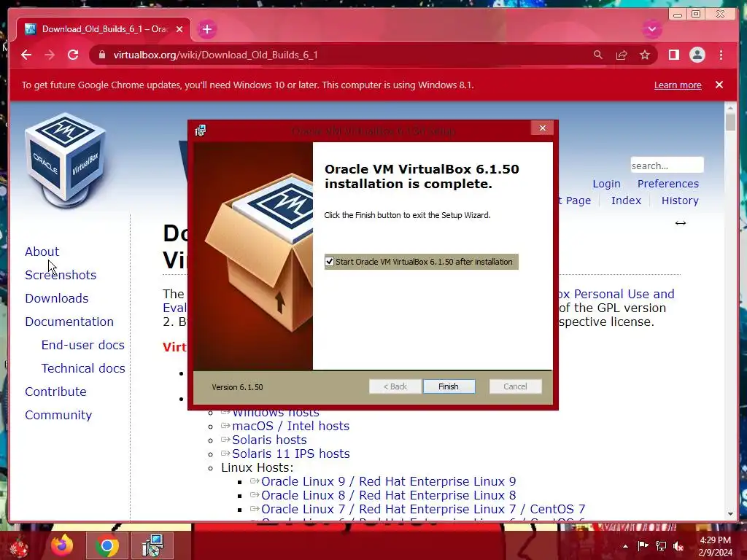Open the Login link
Image resolution: width=747 pixels, height=560 pixels.
(606, 183)
